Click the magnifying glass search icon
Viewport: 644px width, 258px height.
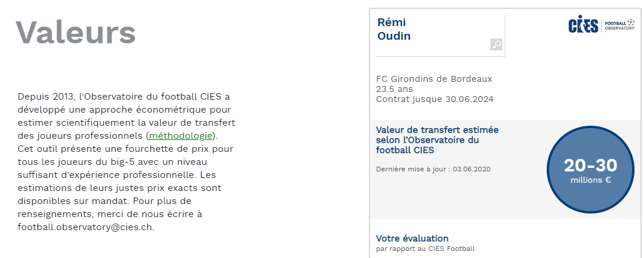pyautogui.click(x=496, y=44)
